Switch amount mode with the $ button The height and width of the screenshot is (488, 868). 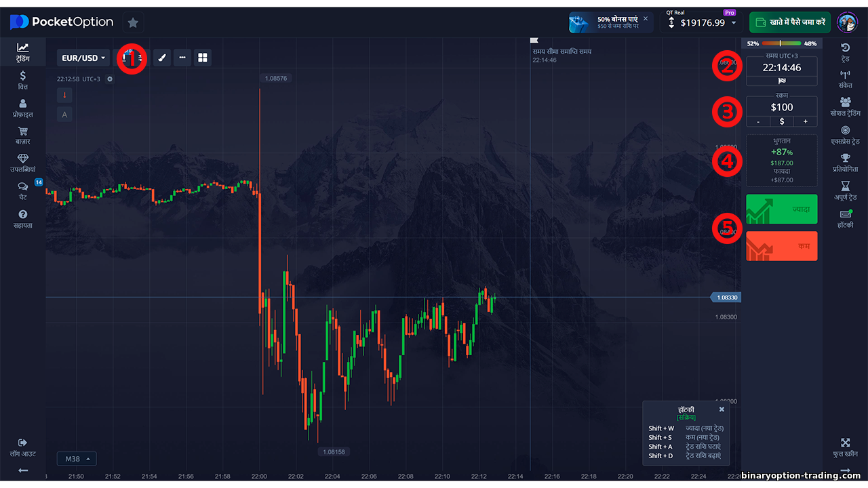[781, 121]
